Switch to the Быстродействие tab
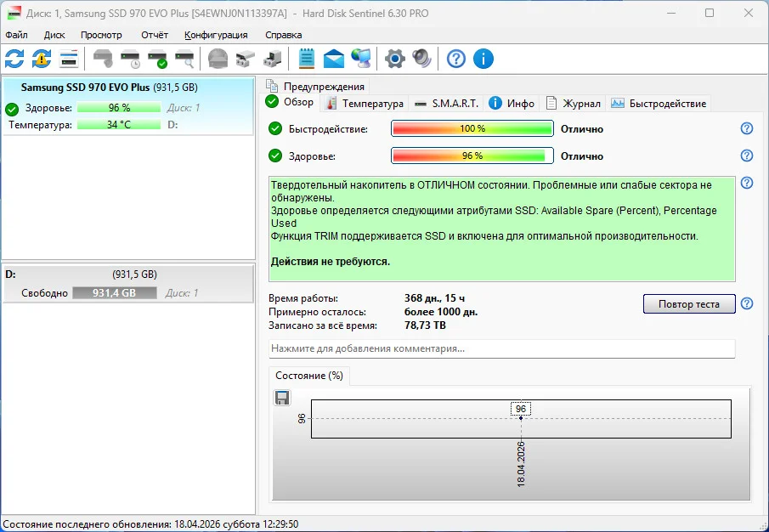The height and width of the screenshot is (532, 769). tap(659, 104)
